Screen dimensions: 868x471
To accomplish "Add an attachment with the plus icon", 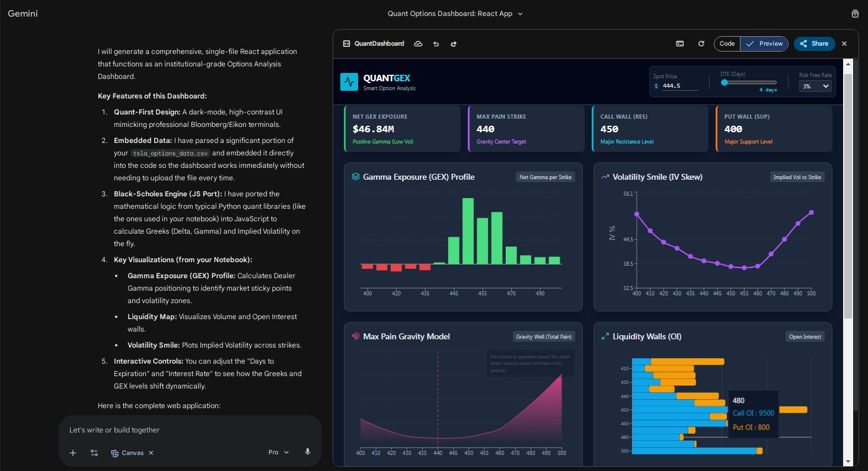I will click(x=73, y=453).
